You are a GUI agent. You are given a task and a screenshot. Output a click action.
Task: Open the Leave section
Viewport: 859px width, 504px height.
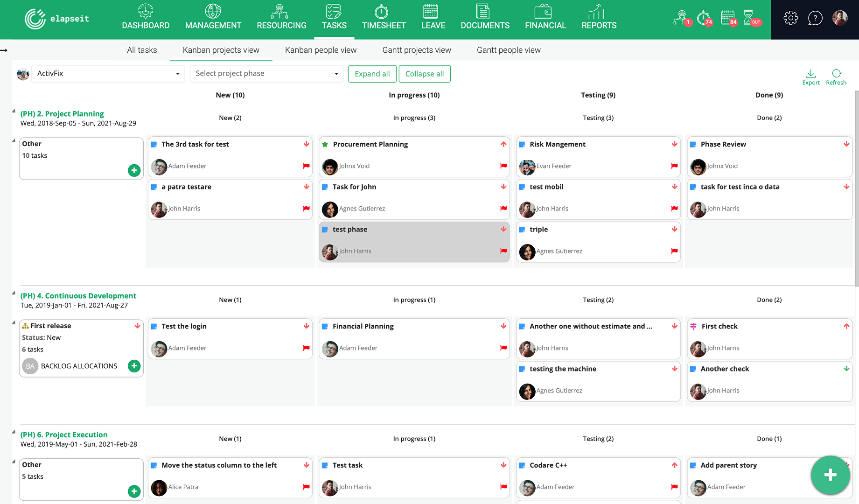tap(433, 18)
